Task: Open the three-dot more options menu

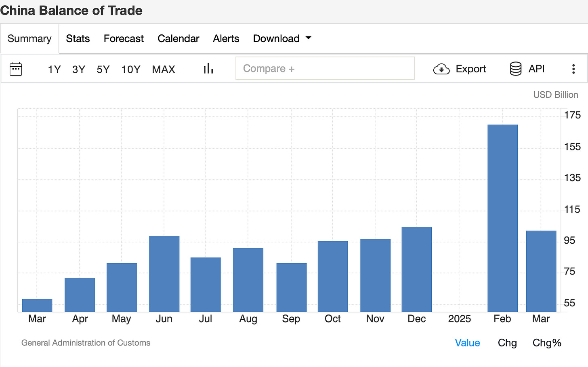Action: click(x=573, y=69)
